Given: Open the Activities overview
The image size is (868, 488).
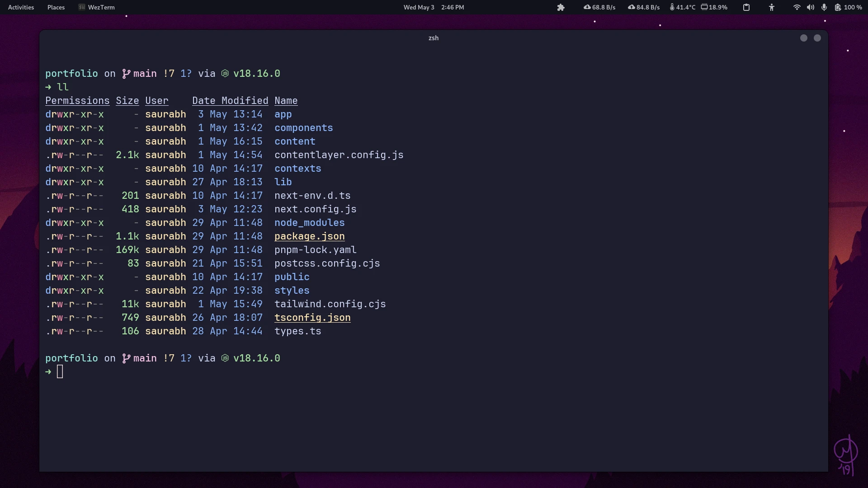Looking at the screenshot, I should click(x=21, y=7).
